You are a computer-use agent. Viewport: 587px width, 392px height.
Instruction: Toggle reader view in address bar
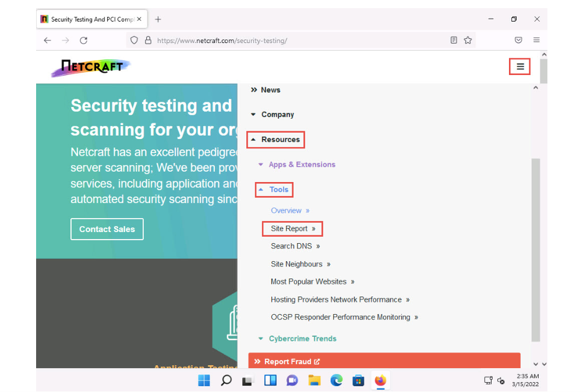(454, 40)
